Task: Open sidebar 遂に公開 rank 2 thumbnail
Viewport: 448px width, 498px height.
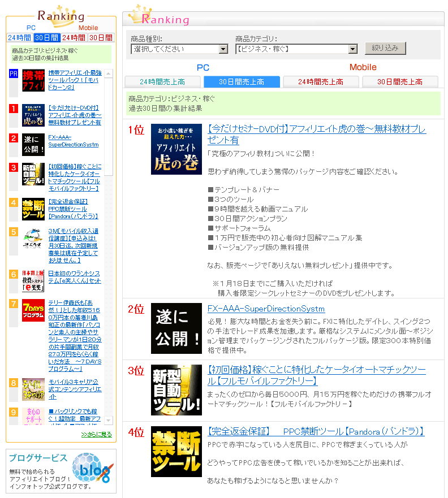Action: point(33,145)
